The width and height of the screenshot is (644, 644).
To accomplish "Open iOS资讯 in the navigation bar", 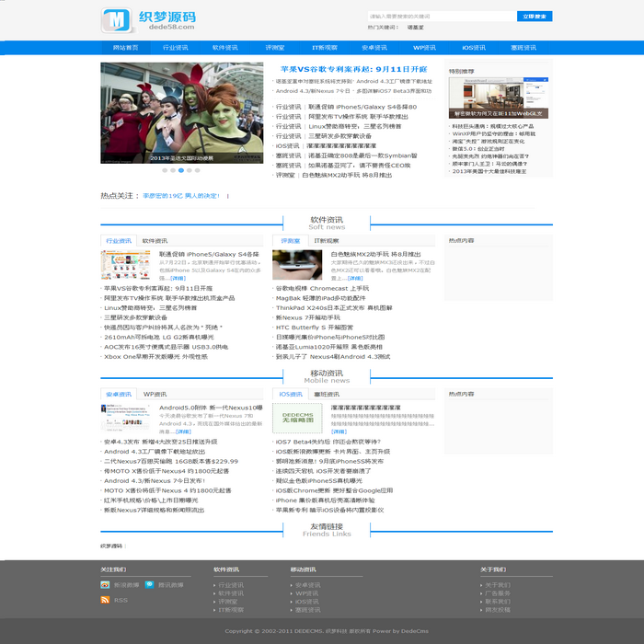I will 474,48.
